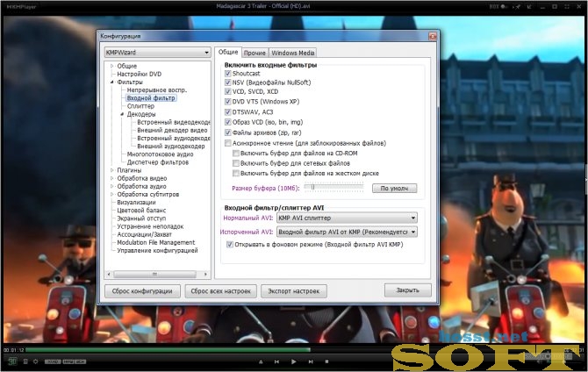Toggle the pin always-on-top icon
The height and width of the screenshot is (372, 588).
[x=518, y=7]
